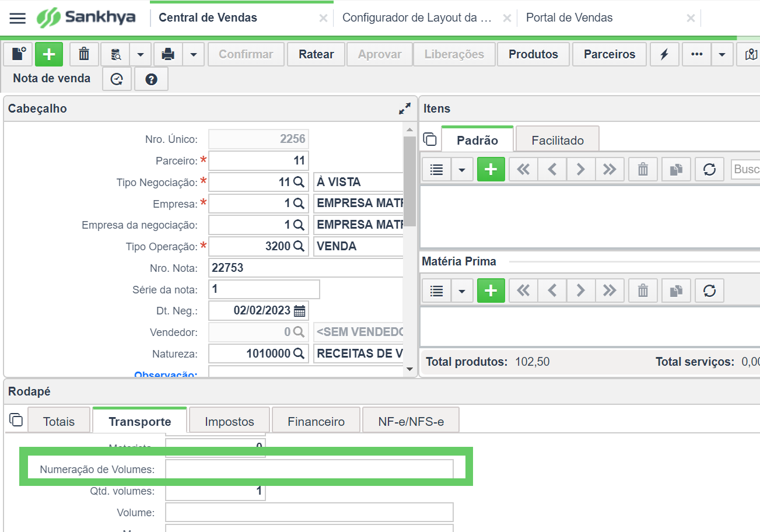
Task: Select the Facilitado tab in Itens
Action: pyautogui.click(x=558, y=140)
